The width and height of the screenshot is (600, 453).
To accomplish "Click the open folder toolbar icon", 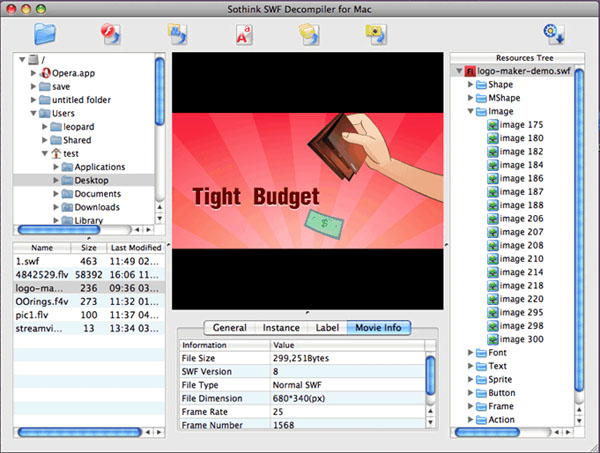I will [x=45, y=34].
